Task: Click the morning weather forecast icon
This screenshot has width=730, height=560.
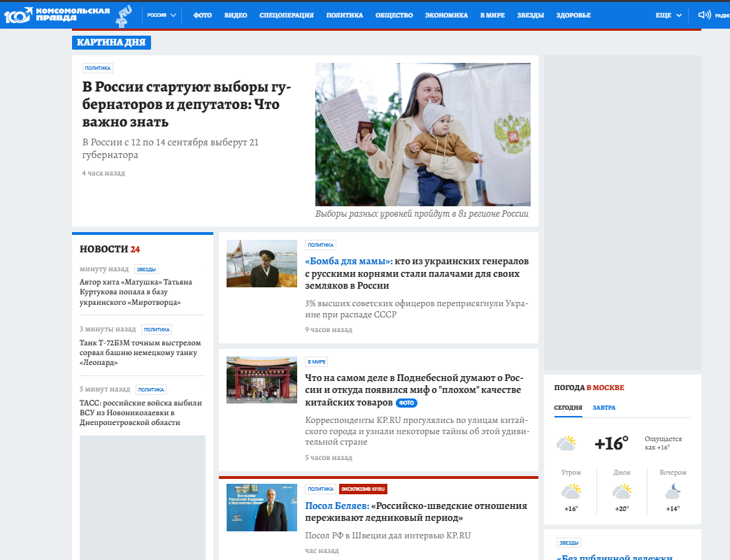Action: click(571, 491)
